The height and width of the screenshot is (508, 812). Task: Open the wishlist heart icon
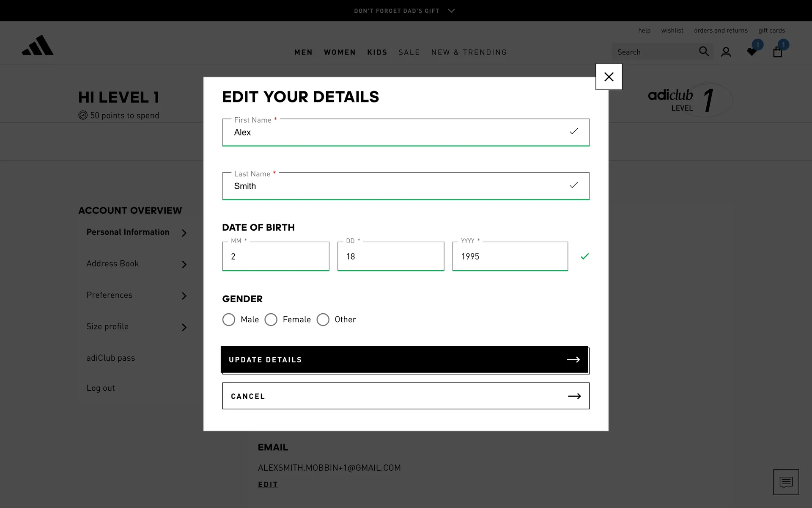tap(752, 52)
